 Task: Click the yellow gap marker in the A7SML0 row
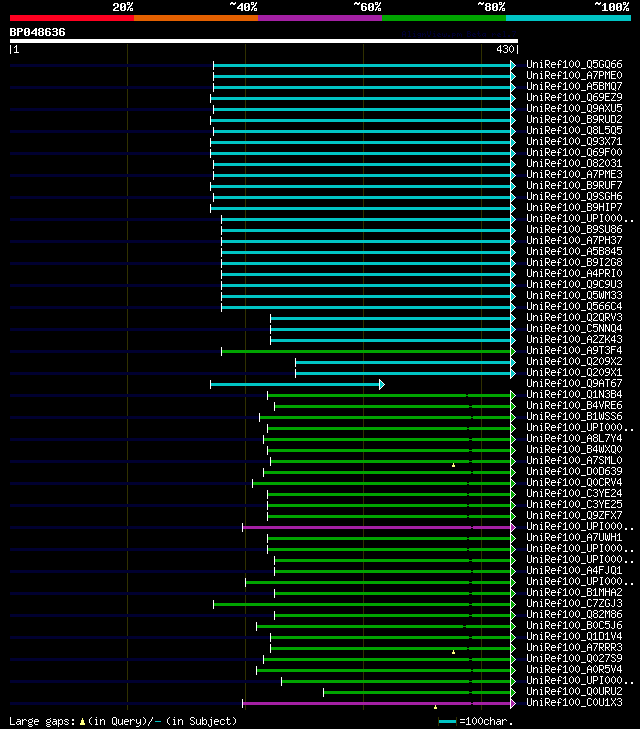[453, 465]
